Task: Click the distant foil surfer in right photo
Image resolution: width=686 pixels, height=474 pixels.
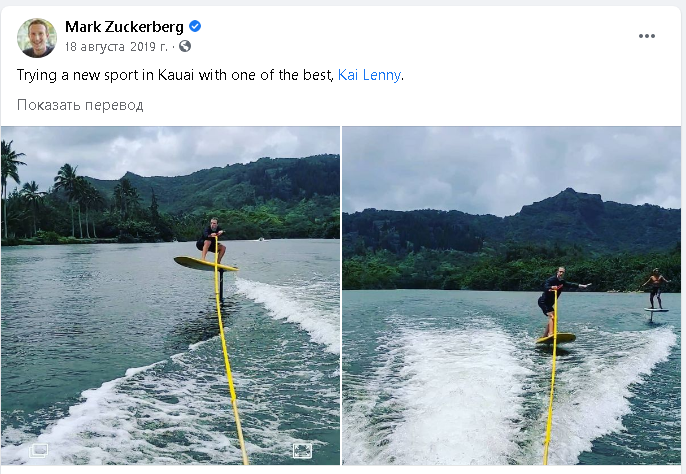Action: (x=653, y=289)
